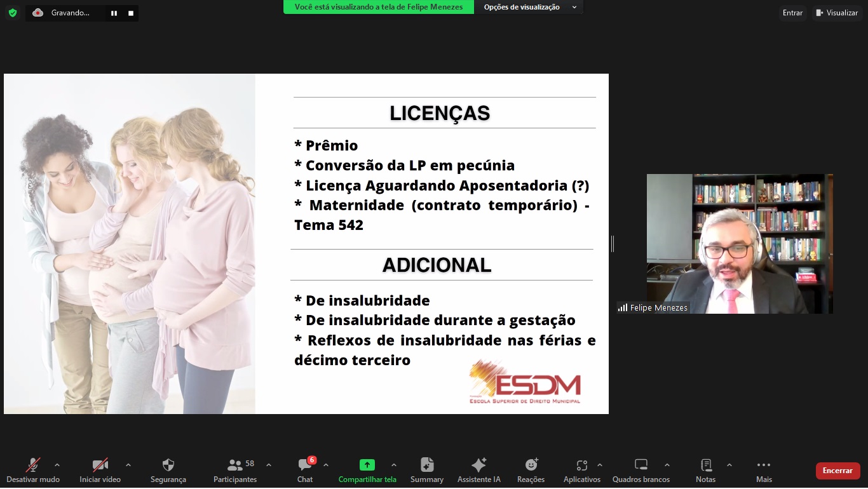Unmute with Desativar mudo microphone
Image resolution: width=868 pixels, height=489 pixels.
[x=33, y=471]
